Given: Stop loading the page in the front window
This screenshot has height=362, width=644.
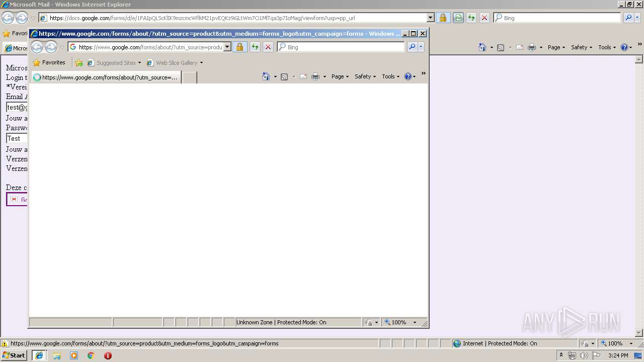Looking at the screenshot, I should click(x=268, y=47).
